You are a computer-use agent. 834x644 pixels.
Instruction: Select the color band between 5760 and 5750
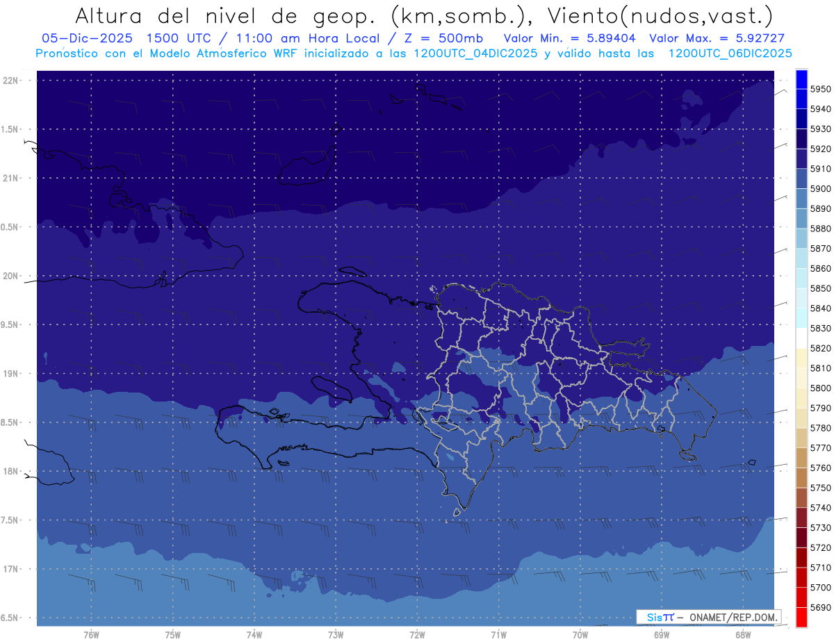[x=801, y=477]
